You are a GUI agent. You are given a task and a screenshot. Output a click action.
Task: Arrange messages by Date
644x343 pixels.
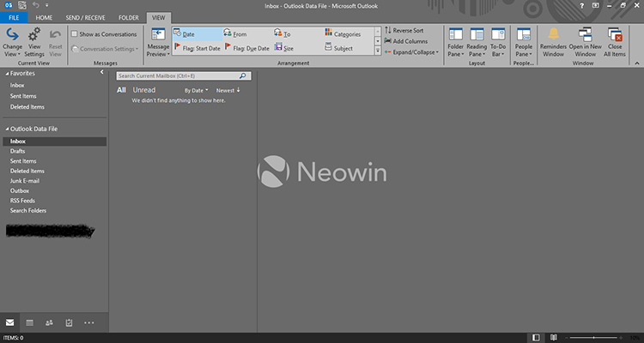click(x=197, y=34)
